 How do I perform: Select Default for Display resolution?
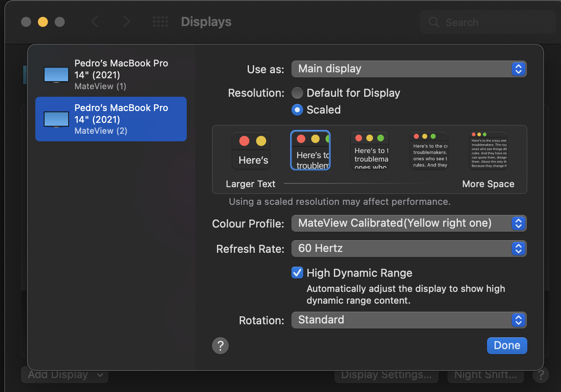pos(297,93)
